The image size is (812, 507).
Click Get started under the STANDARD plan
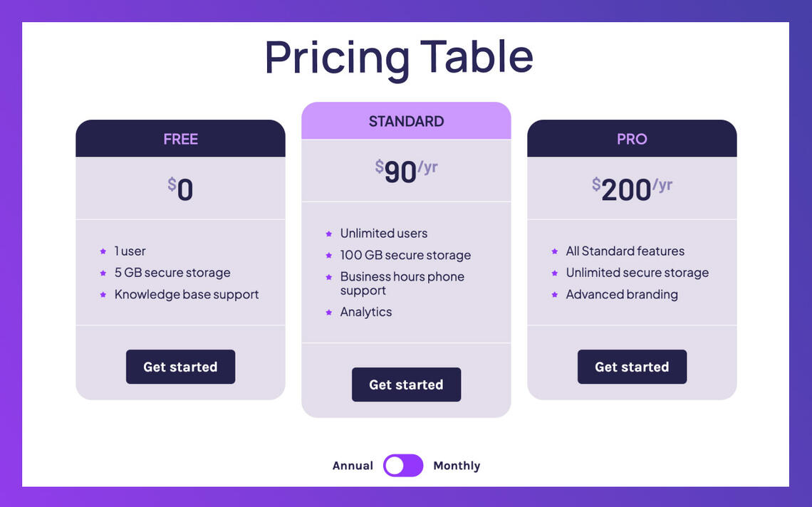[406, 385]
